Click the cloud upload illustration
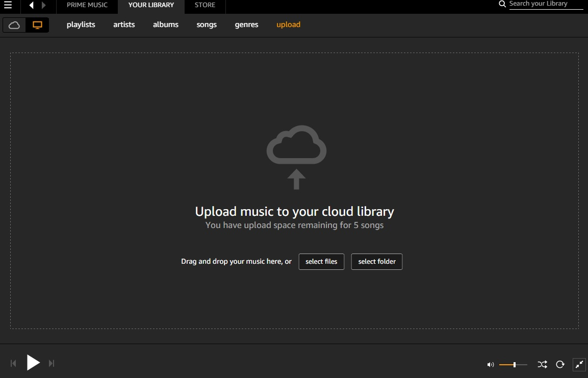The image size is (588, 378). [x=296, y=158]
